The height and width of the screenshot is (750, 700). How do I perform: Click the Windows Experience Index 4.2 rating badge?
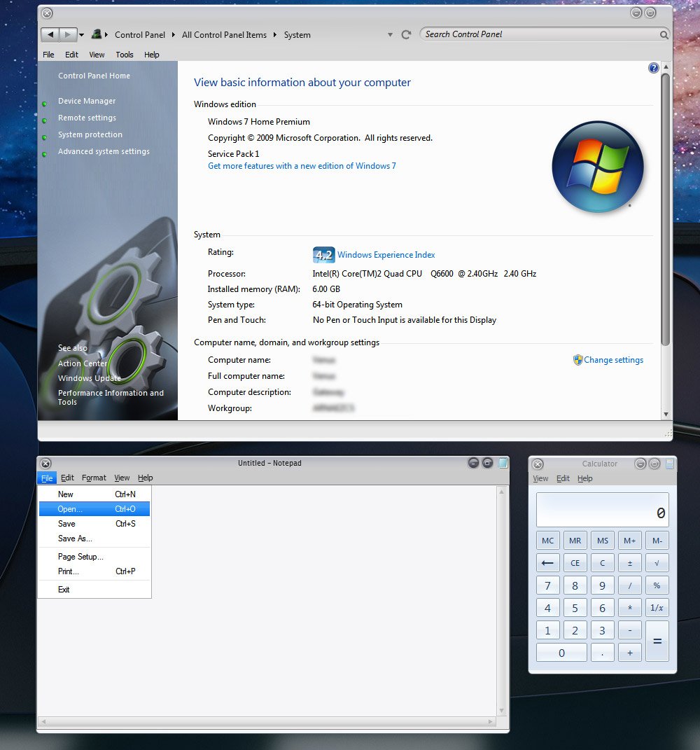323,255
